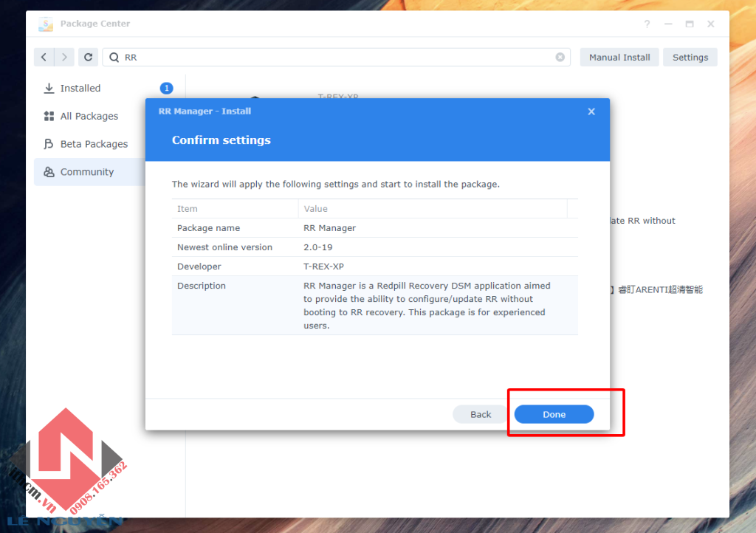756x533 pixels.
Task: Open Package Center Settings
Action: (x=690, y=57)
